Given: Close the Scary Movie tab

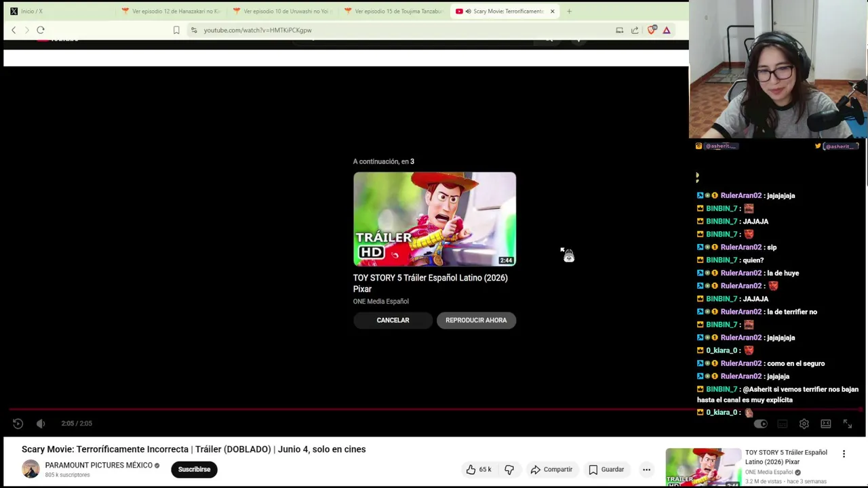Looking at the screenshot, I should [552, 11].
